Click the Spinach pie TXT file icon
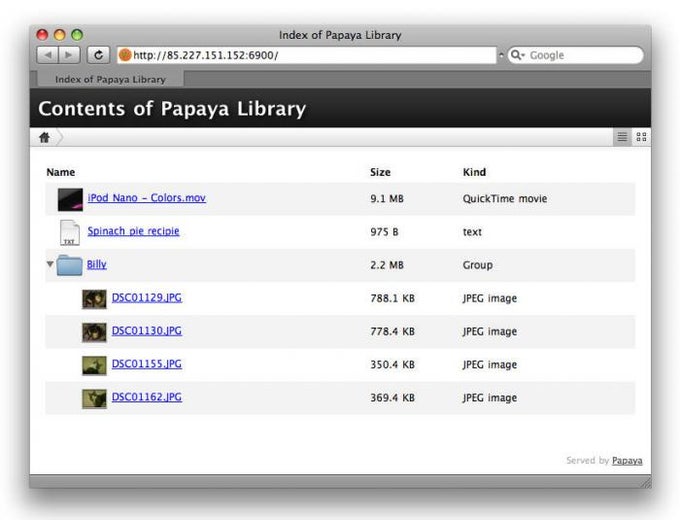Screen dimensions: 680x520 (69, 233)
